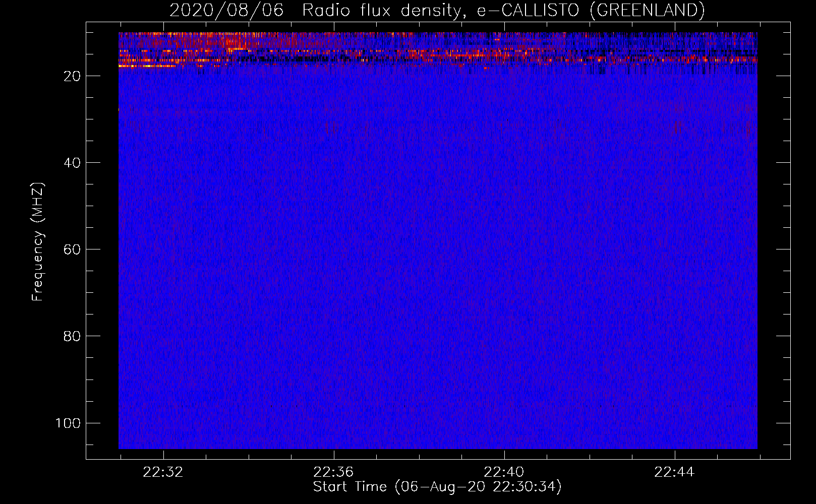Click the 22:44 time tick label
Viewport: 816px width, 504px height.
click(674, 472)
